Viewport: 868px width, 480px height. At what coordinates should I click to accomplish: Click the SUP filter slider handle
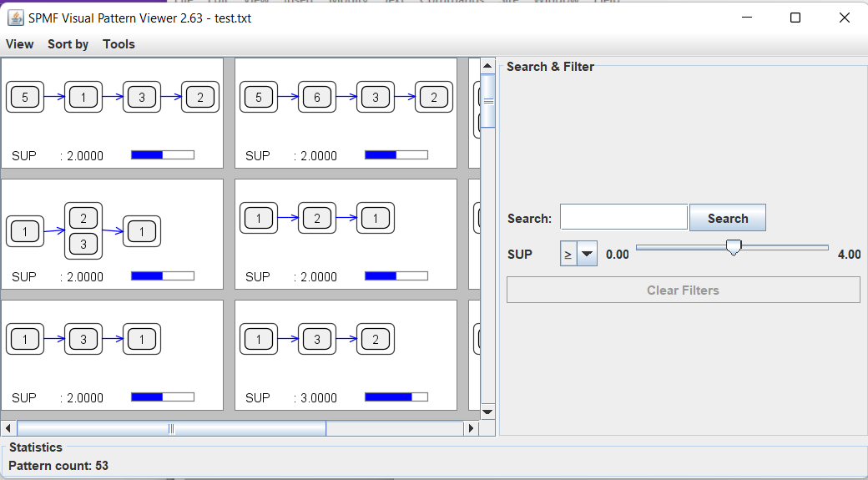pyautogui.click(x=734, y=248)
